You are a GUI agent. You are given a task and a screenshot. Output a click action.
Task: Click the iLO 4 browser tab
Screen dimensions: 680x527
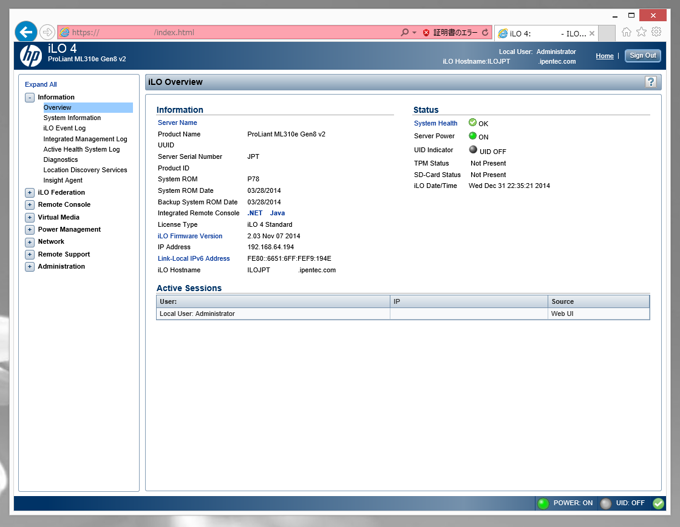(x=546, y=33)
